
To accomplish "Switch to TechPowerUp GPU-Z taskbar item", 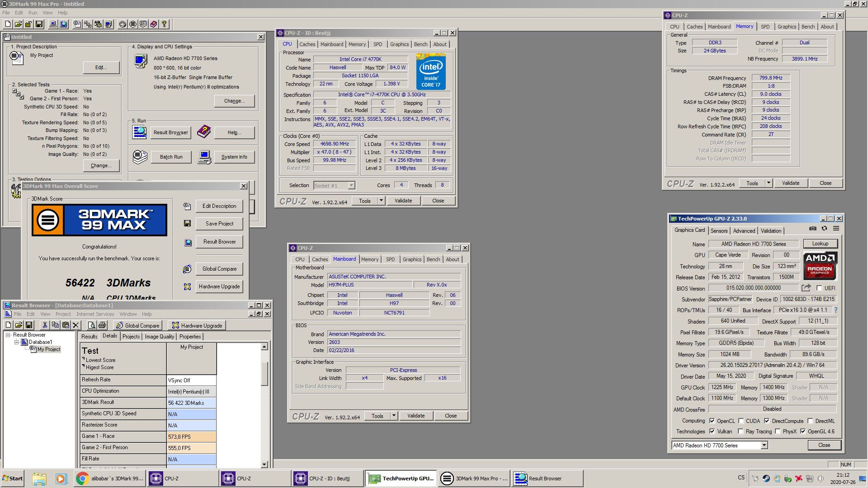I will [x=401, y=479].
